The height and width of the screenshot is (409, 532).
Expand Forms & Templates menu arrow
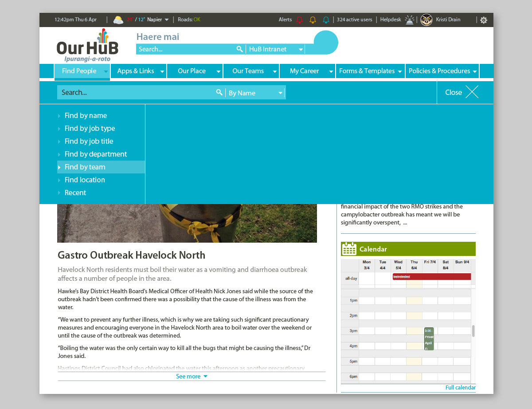(400, 71)
